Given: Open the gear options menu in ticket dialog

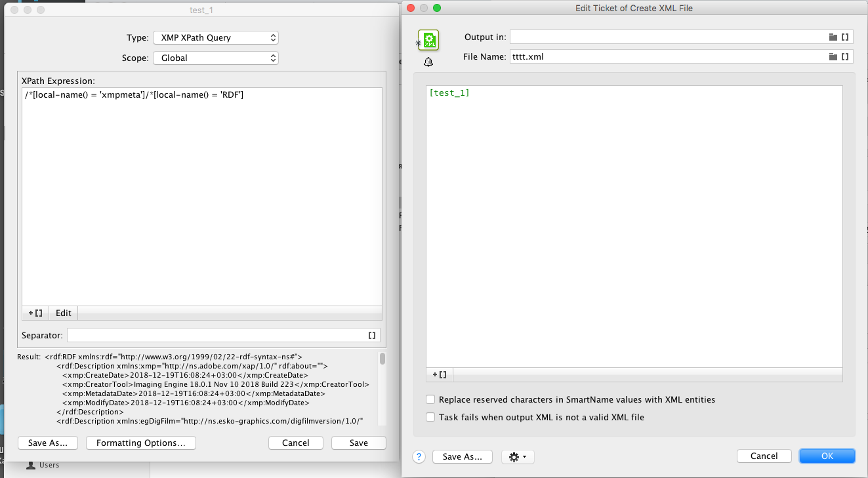Looking at the screenshot, I should click(x=518, y=456).
